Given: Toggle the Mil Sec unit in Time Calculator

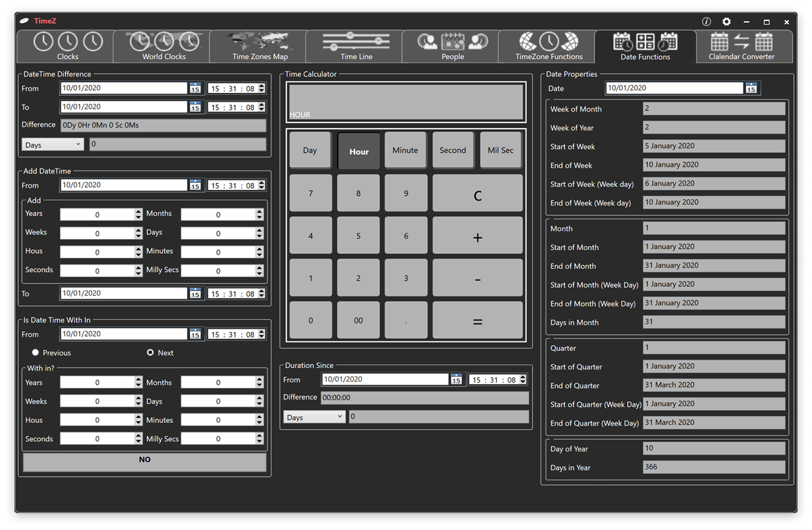Looking at the screenshot, I should 501,150.
